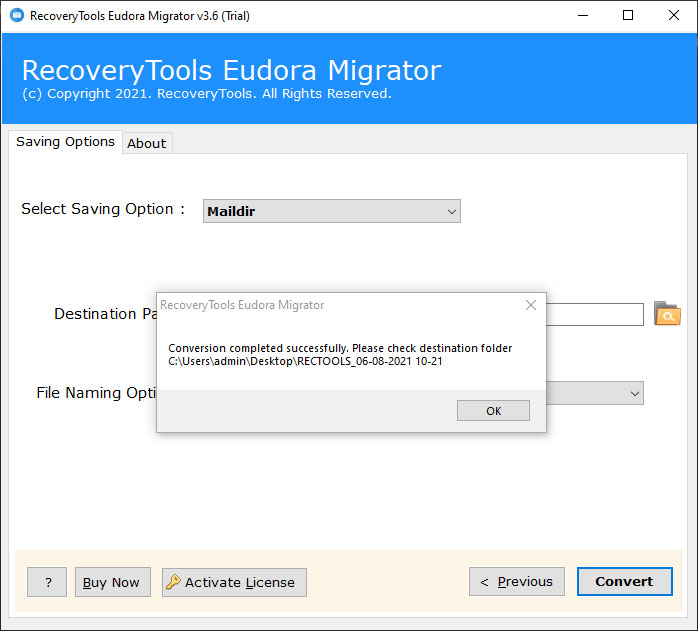Viewport: 698px width, 631px height.
Task: Click the destination path input field
Action: click(595, 314)
